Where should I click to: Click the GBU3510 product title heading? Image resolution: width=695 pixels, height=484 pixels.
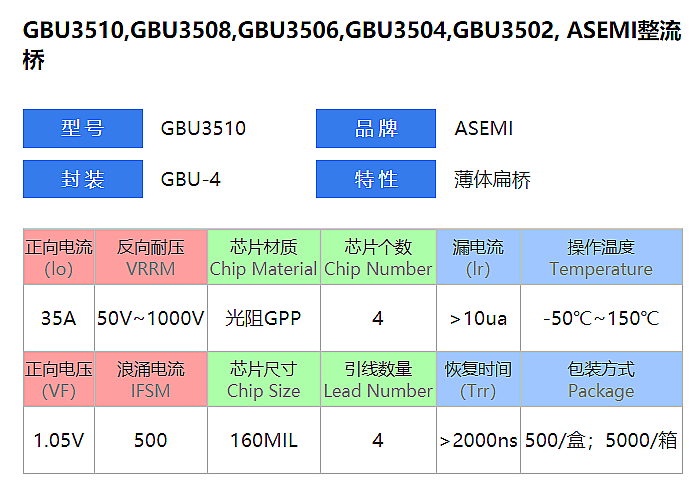[x=352, y=44]
